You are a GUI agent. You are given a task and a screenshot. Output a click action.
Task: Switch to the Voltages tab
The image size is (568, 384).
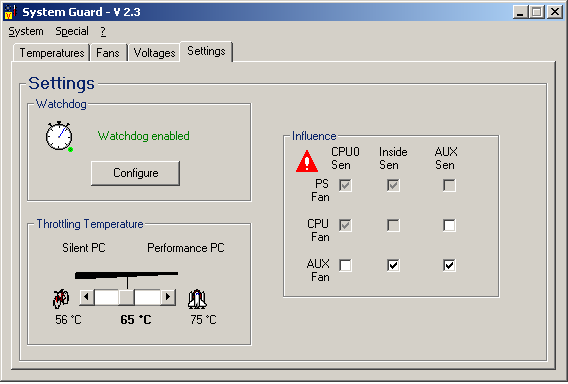tap(154, 53)
